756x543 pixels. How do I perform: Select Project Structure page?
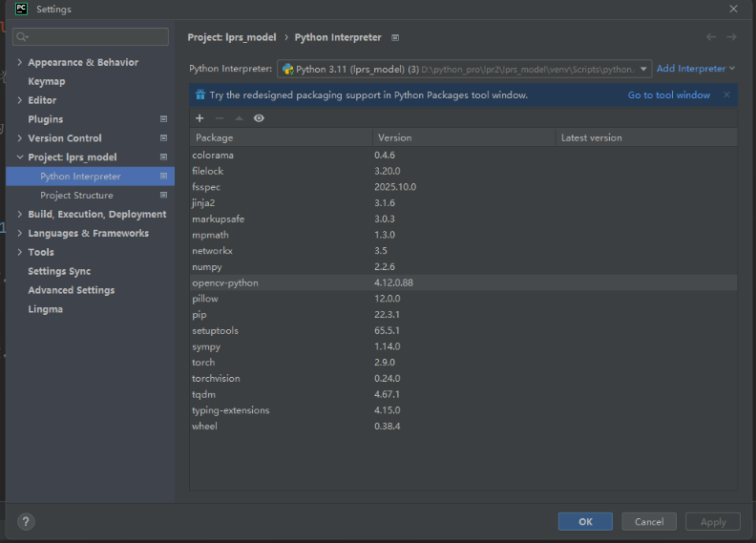76,195
